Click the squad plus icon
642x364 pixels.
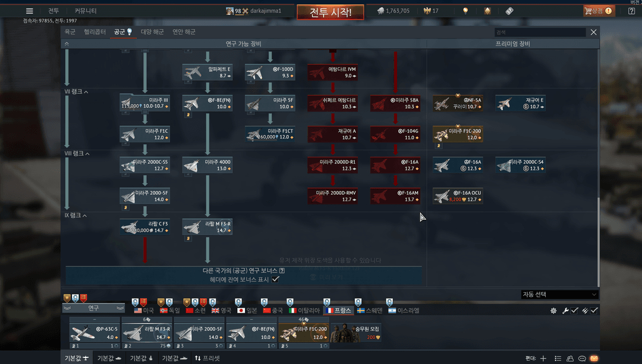pos(543,358)
